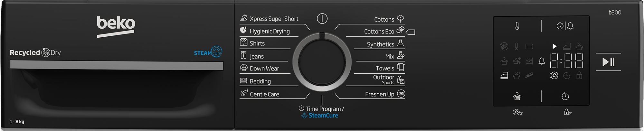
Task: Tap the timer and buzzer button
Action: tap(565, 26)
